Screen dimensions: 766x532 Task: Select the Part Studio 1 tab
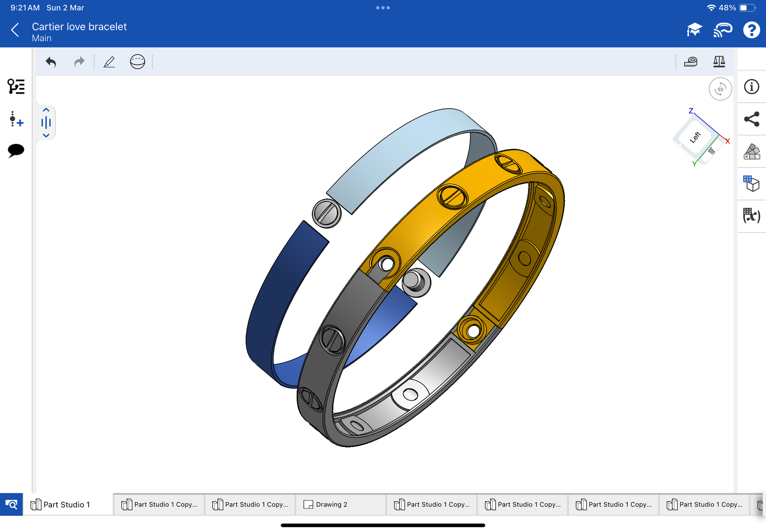(x=66, y=504)
